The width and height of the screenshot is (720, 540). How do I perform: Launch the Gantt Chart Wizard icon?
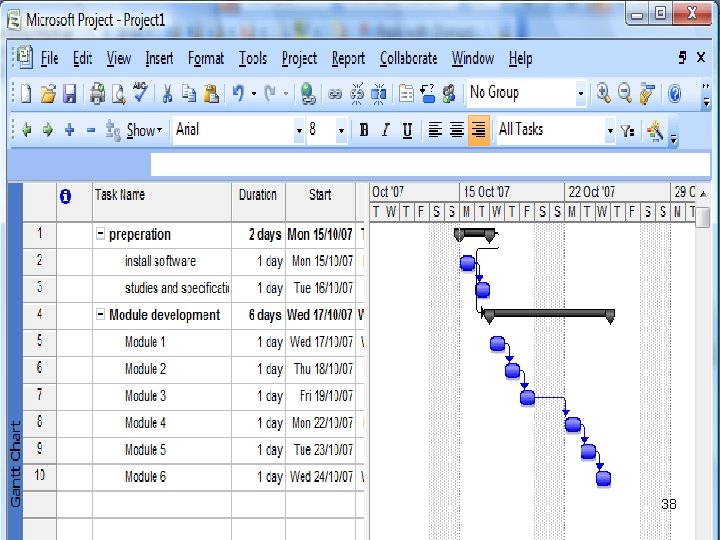coord(655,131)
